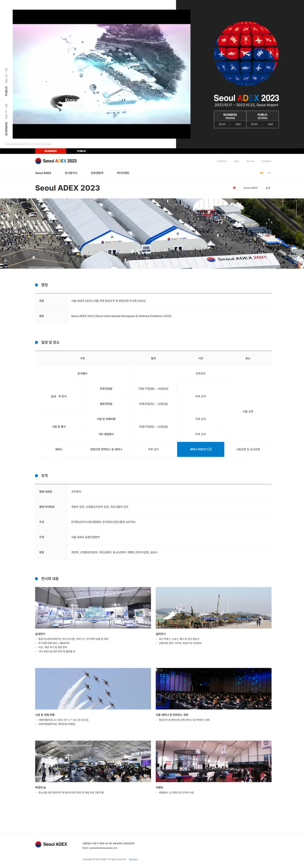
Task: Click the Seoul ADEX footer logo
Action: pos(51,844)
